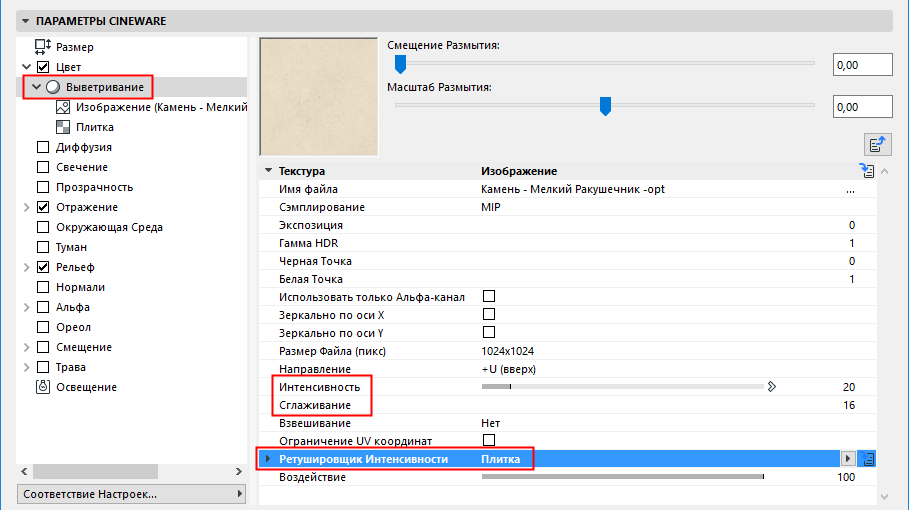Click the tree horizontal scrollbar right arrow

[x=239, y=471]
